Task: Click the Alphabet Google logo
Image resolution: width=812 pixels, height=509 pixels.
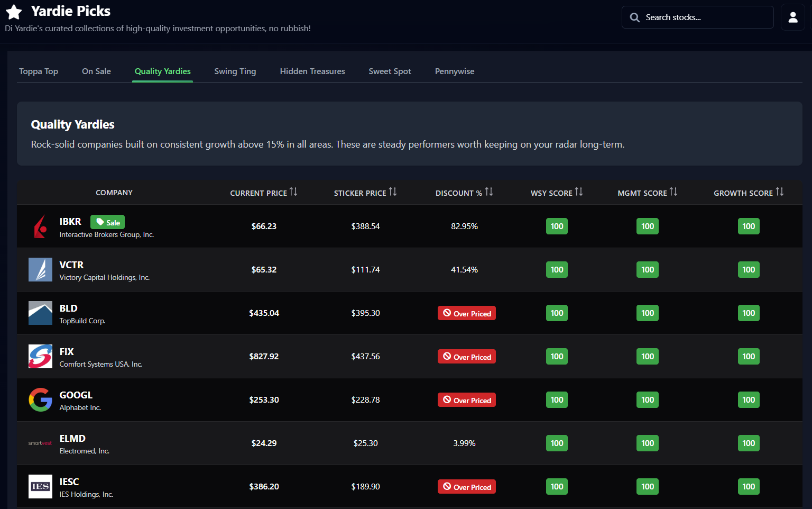Action: [40, 400]
